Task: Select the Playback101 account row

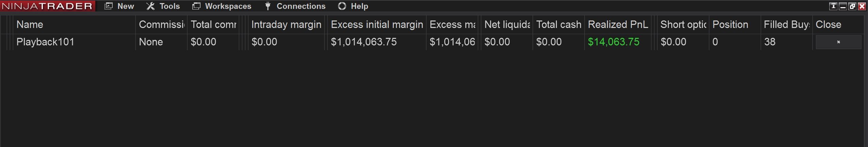Action: point(45,42)
